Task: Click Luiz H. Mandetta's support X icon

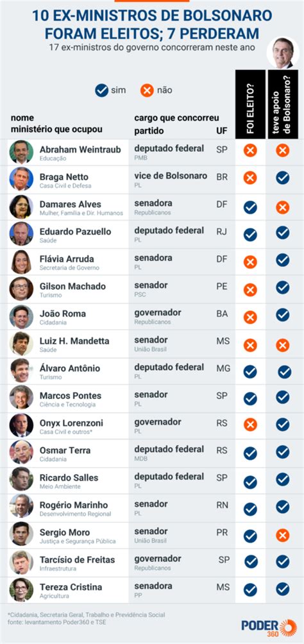Action: click(x=283, y=345)
